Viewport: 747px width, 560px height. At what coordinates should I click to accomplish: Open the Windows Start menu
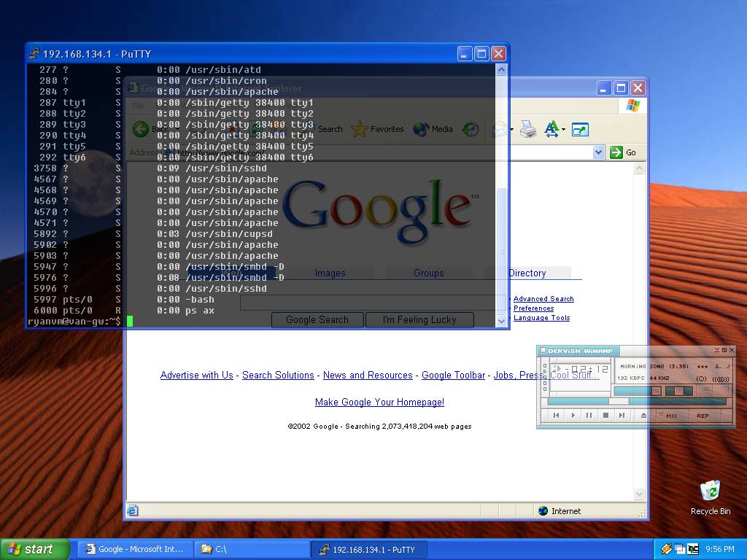coord(35,549)
